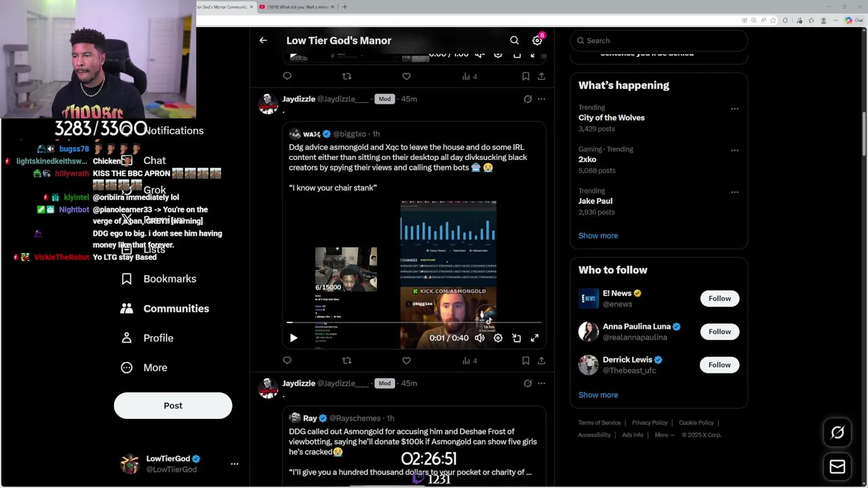Open more options on Jaydizzle's post quoting WAV
The height and width of the screenshot is (488, 868).
coord(541,99)
